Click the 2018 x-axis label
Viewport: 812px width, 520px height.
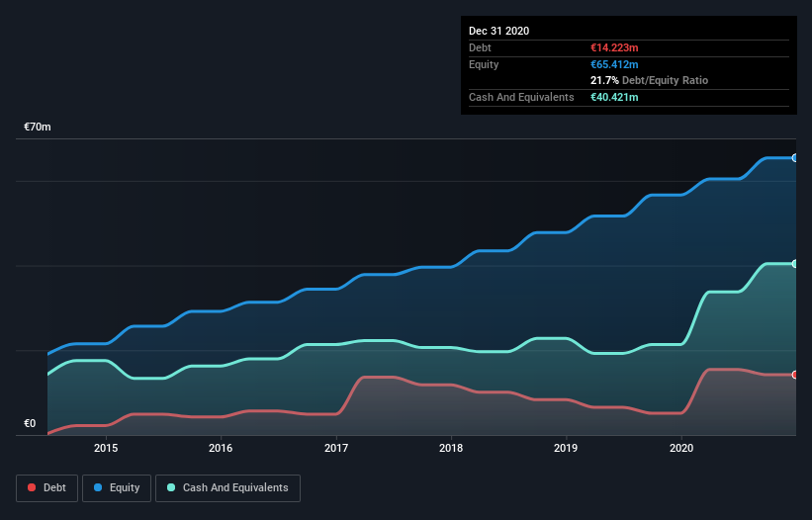point(451,448)
